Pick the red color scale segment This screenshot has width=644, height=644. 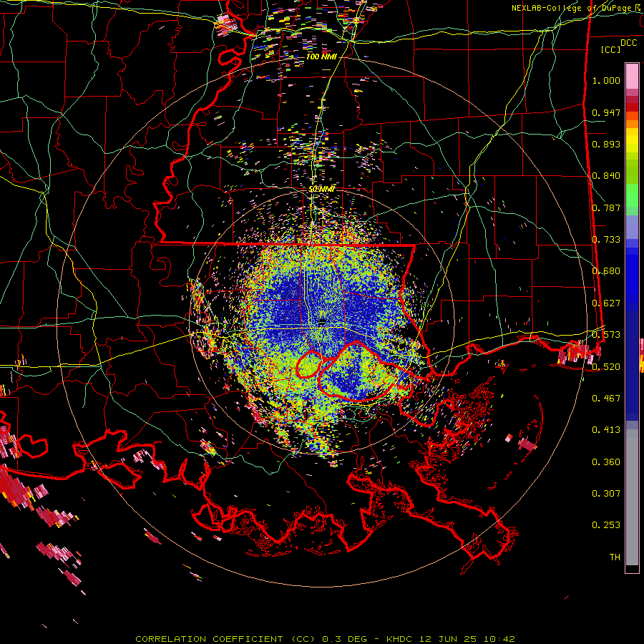632,107
